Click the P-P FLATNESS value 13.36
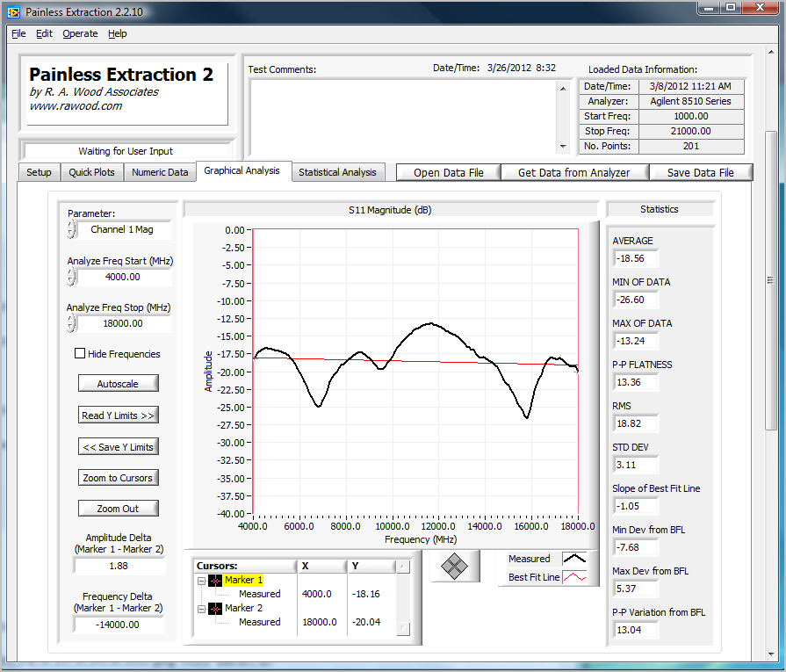 pos(635,382)
